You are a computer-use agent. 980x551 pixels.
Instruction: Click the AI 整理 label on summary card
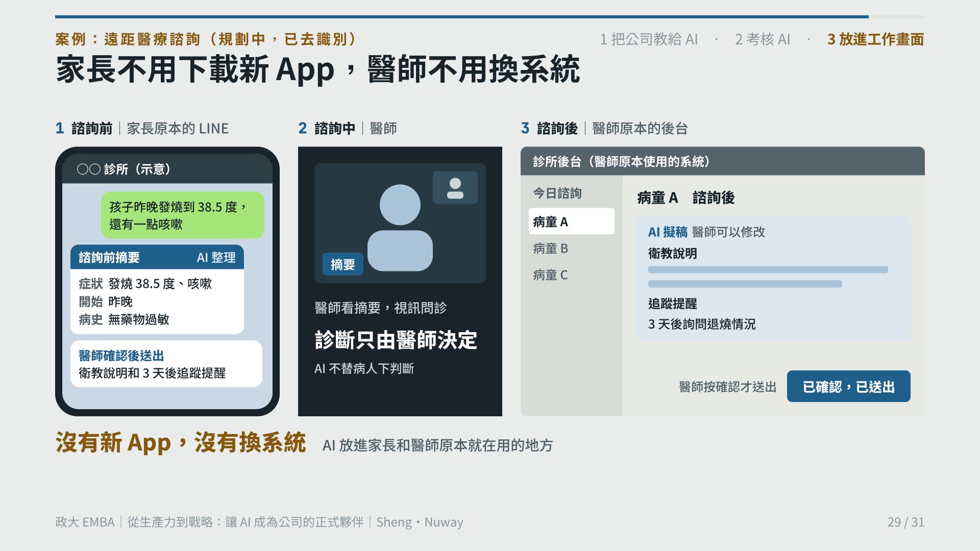(x=216, y=258)
